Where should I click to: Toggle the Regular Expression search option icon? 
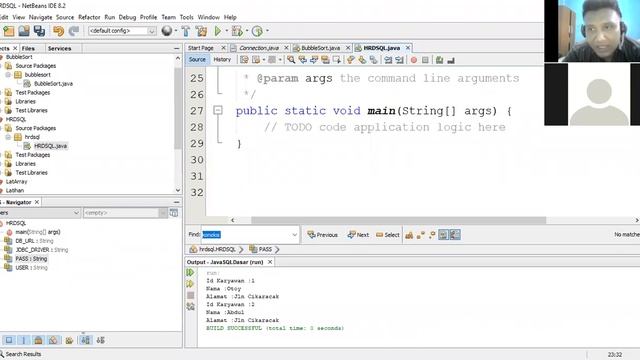432,235
